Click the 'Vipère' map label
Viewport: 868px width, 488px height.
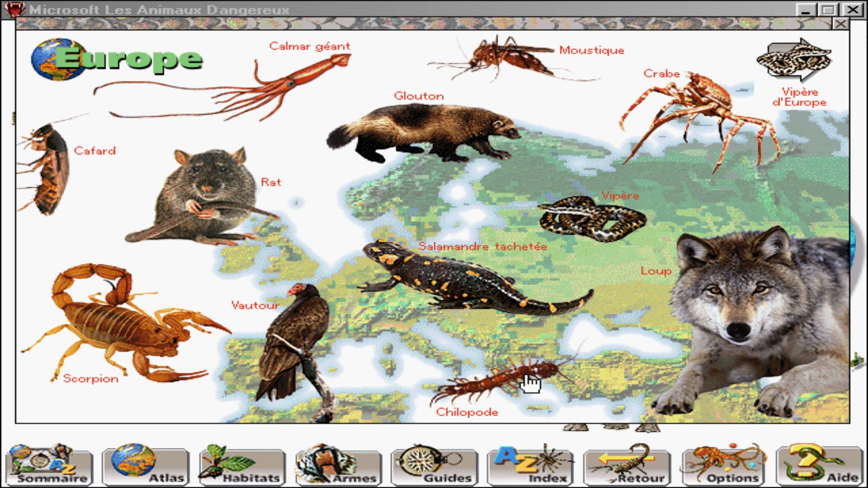(x=620, y=196)
